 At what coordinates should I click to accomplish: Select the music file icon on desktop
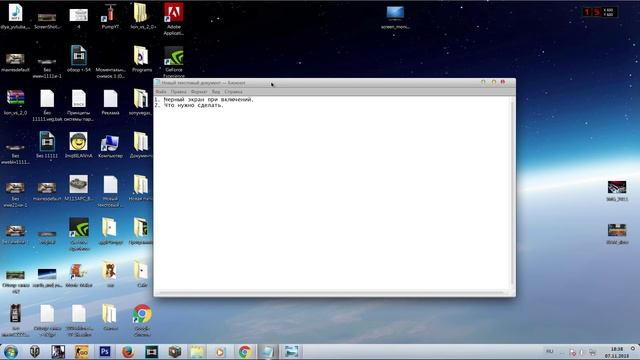(16, 17)
